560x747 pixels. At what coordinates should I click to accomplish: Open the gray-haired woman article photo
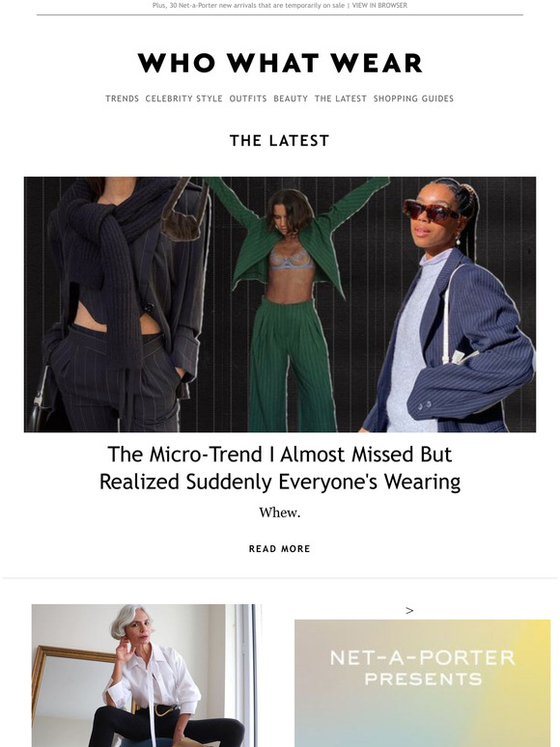click(x=147, y=676)
